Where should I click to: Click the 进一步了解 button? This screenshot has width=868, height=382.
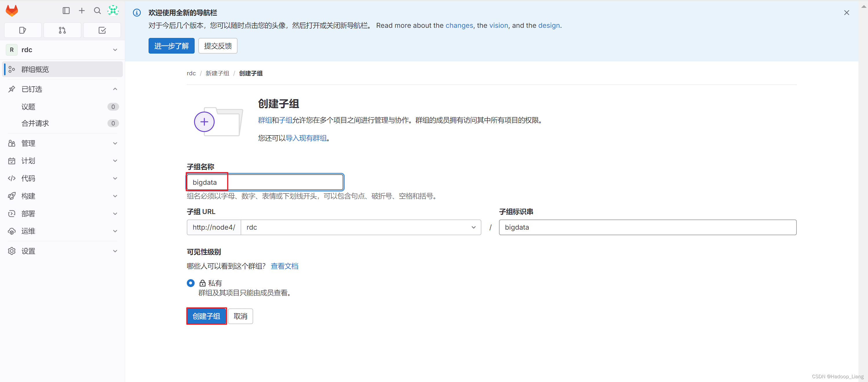[x=171, y=46]
